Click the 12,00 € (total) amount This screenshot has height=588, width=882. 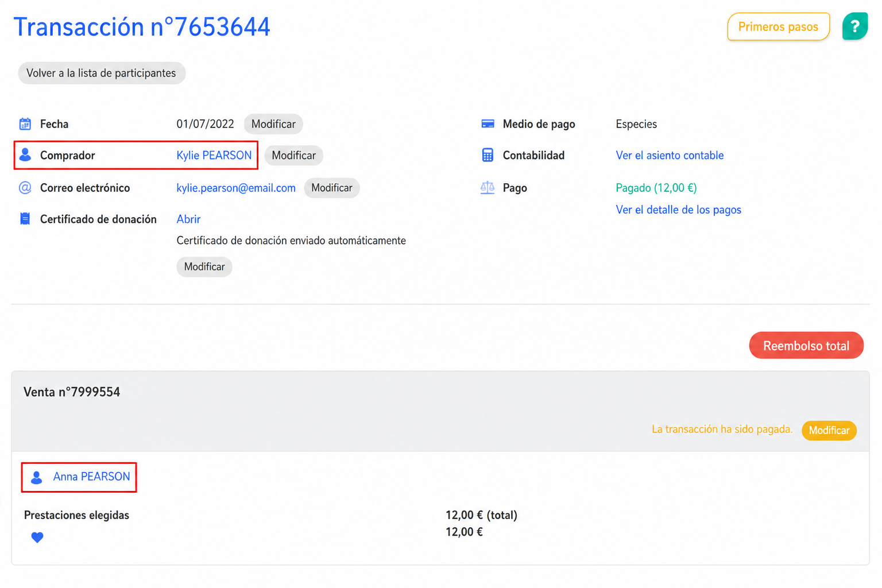(481, 515)
